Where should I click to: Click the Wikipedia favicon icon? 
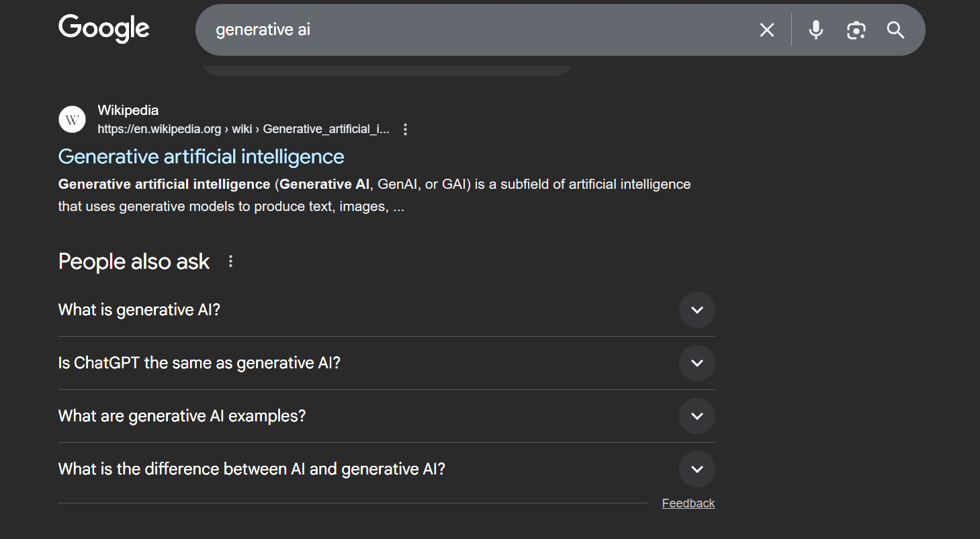(71, 119)
